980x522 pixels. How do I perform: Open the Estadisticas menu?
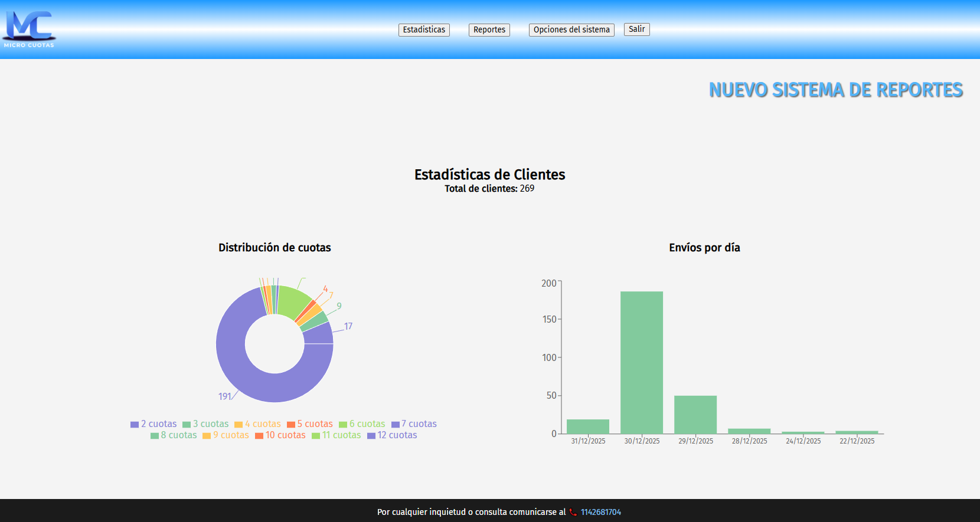[x=424, y=29]
